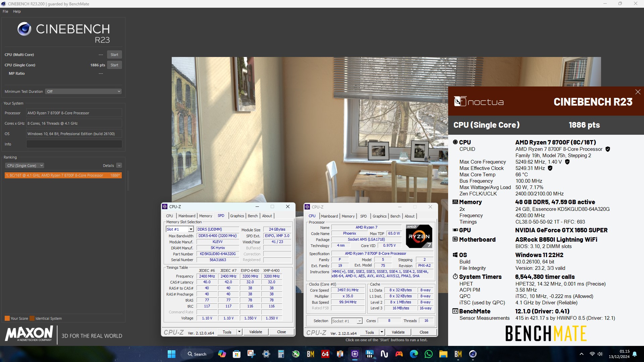
Task: Open the red game controller taskbar icon
Action: point(399,354)
